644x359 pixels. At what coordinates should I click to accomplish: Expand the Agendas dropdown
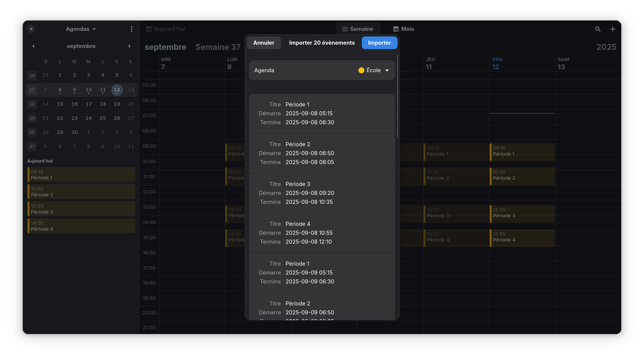click(81, 29)
